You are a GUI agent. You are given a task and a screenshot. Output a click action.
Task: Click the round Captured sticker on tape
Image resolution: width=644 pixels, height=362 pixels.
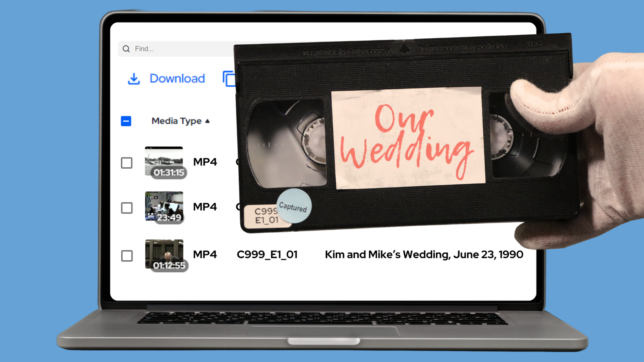(294, 206)
